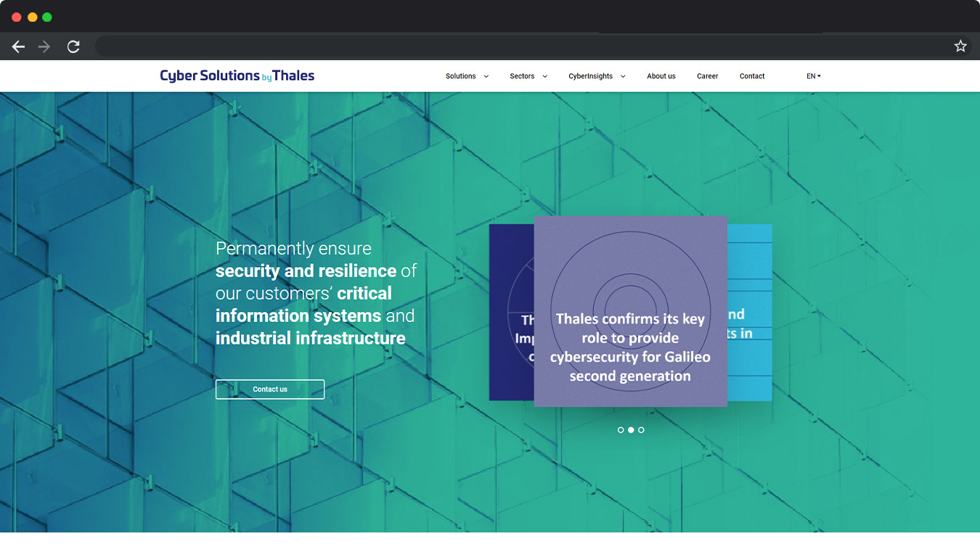Open the Solutions menu

pyautogui.click(x=461, y=76)
